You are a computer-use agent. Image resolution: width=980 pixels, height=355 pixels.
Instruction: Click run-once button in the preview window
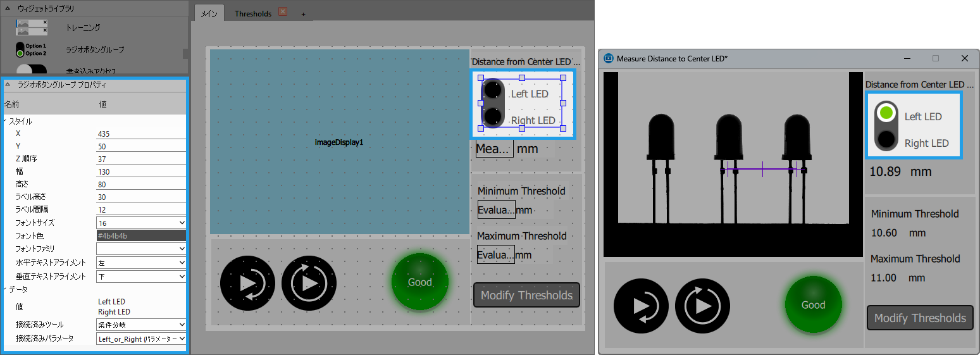[641, 306]
